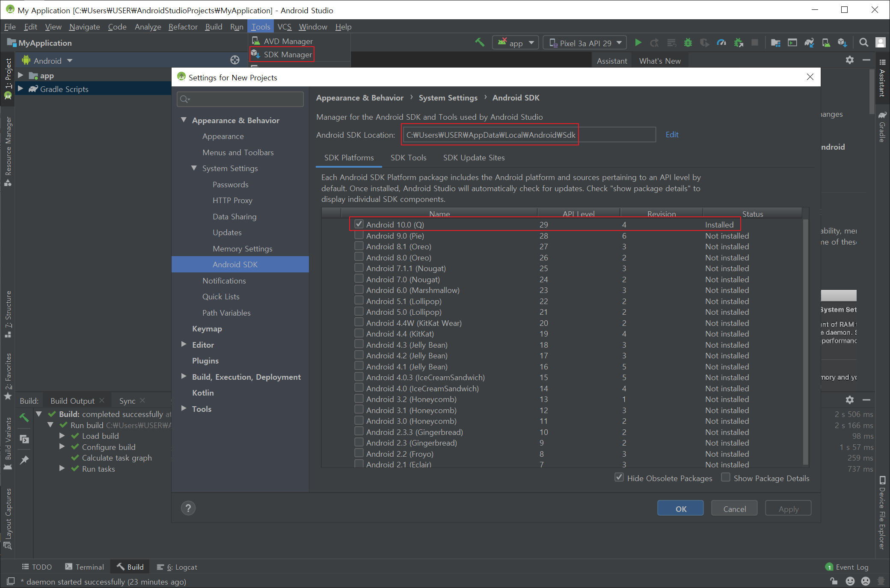Check the Android 4.4 (KitKat) checkbox
Screen dimensions: 890x588
coord(359,333)
